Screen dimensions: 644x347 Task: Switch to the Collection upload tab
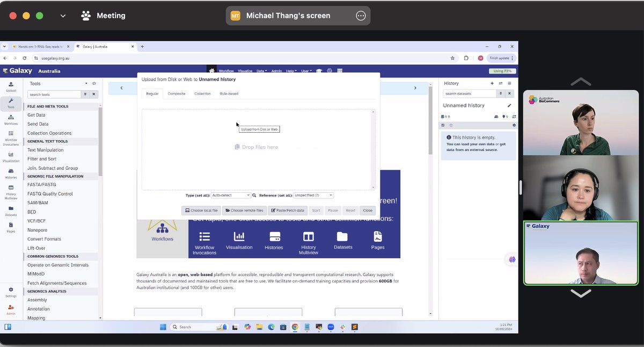tap(202, 93)
